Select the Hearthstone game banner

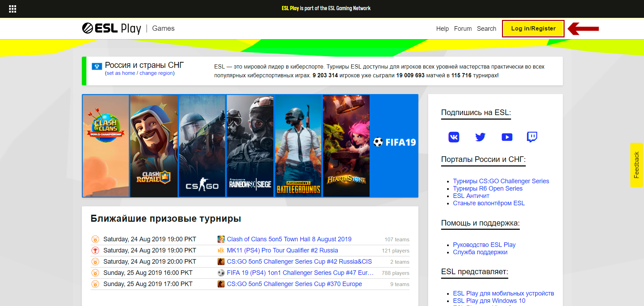point(346,146)
